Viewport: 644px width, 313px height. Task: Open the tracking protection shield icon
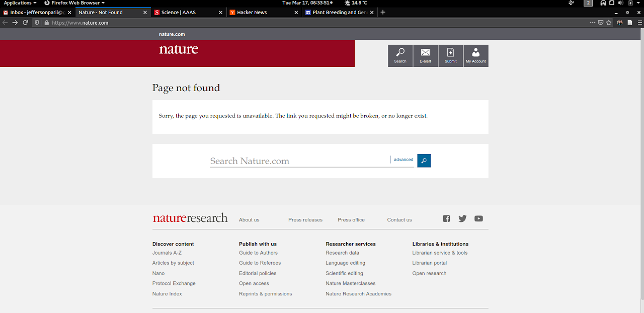(x=37, y=23)
